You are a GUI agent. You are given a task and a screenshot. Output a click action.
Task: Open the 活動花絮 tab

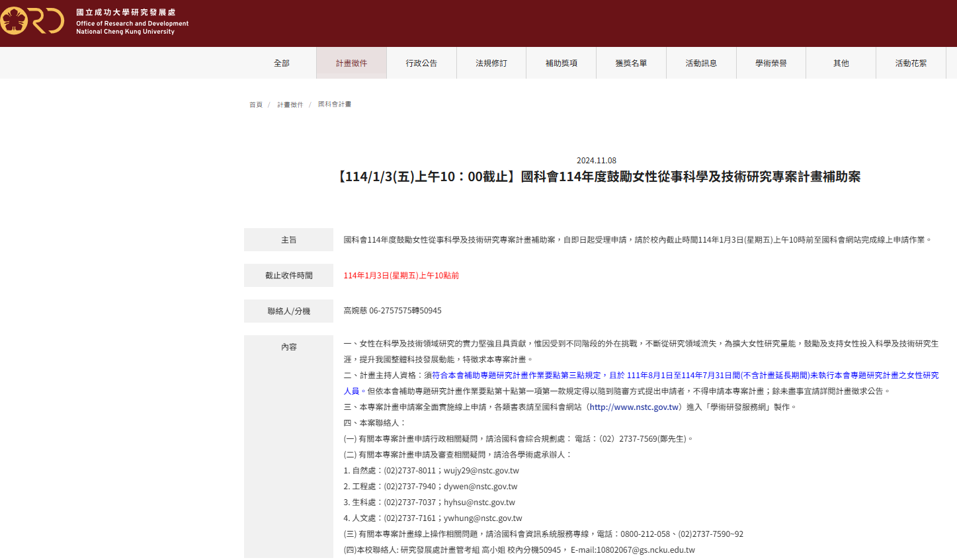click(911, 63)
